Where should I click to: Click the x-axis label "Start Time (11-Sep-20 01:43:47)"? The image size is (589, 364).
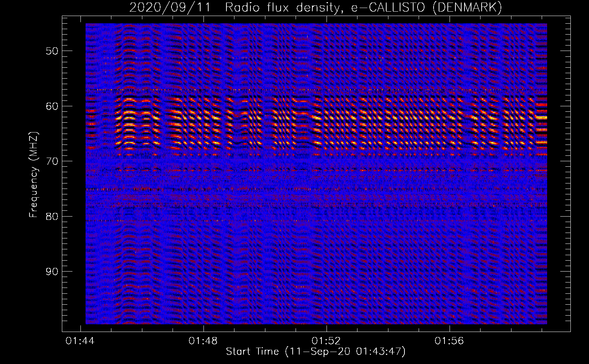[316, 352]
